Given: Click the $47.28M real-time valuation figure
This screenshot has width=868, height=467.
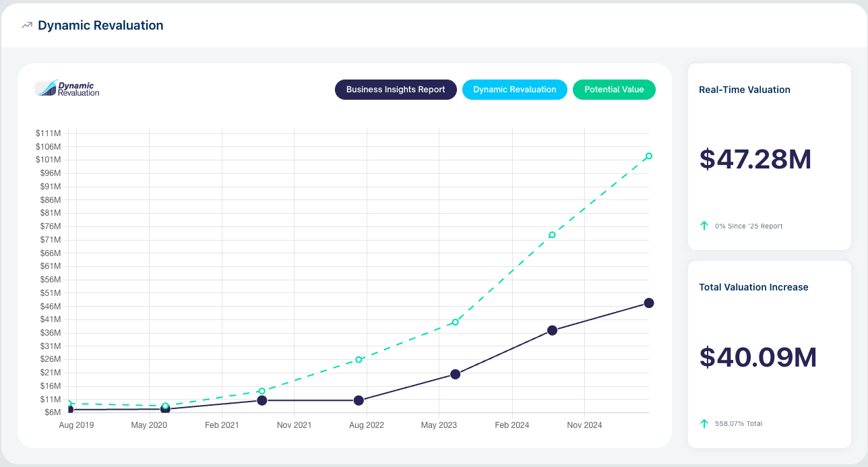Looking at the screenshot, I should (755, 159).
